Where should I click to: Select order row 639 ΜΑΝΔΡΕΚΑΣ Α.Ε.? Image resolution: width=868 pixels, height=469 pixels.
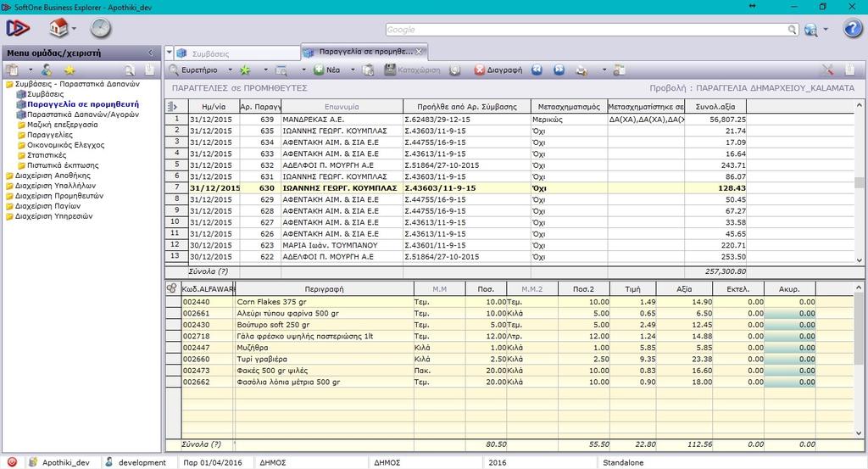click(x=509, y=119)
